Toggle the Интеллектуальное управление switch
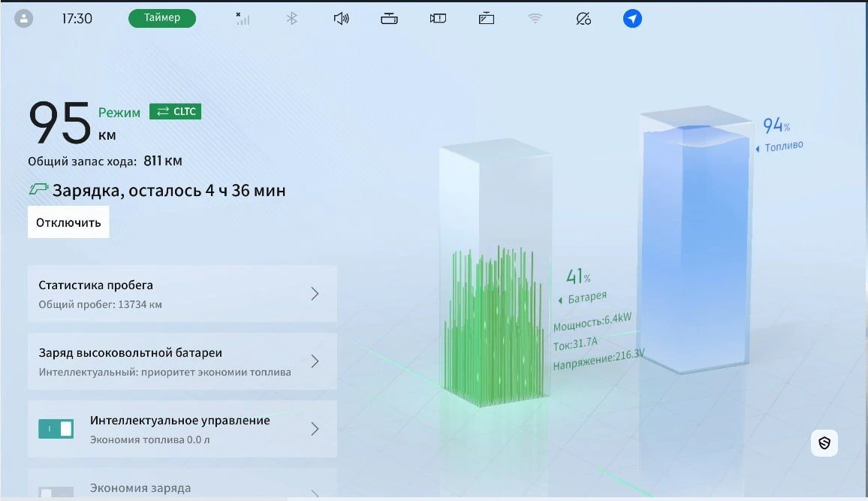This screenshot has width=868, height=501. (56, 428)
